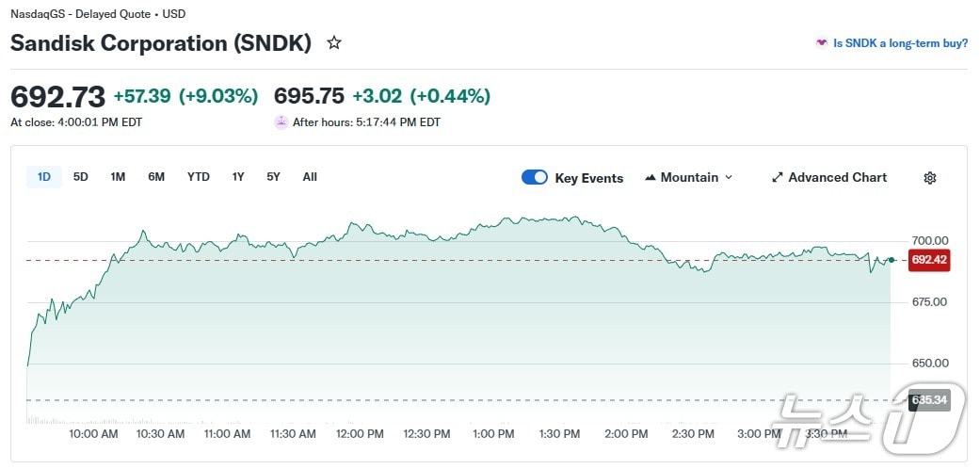The width and height of the screenshot is (980, 469).
Task: Select the 5Y time range
Action: (273, 177)
